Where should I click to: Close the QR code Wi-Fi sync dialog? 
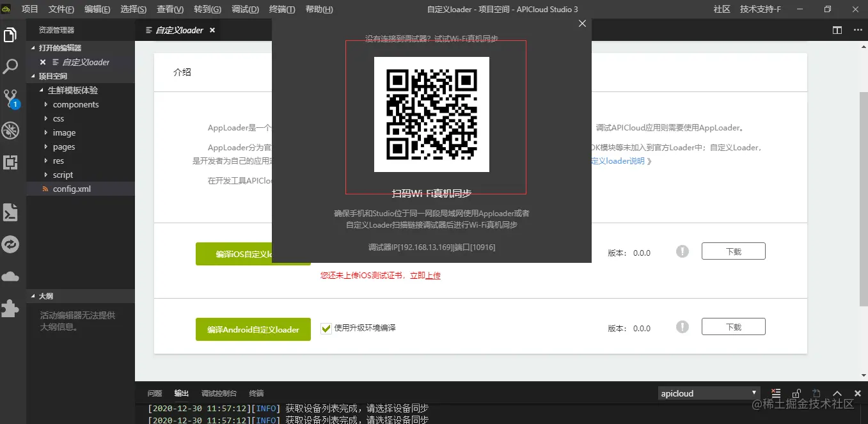tap(582, 23)
